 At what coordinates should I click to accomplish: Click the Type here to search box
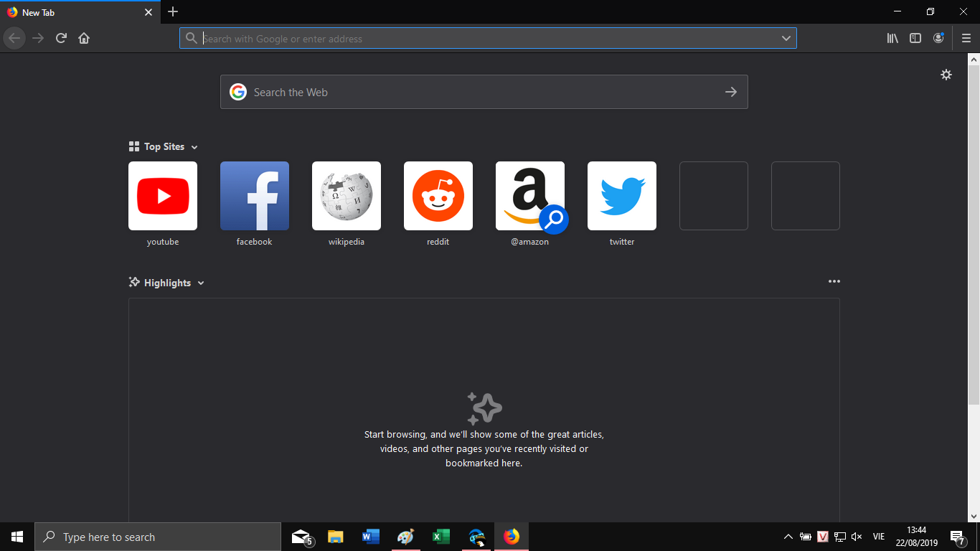[x=158, y=537]
